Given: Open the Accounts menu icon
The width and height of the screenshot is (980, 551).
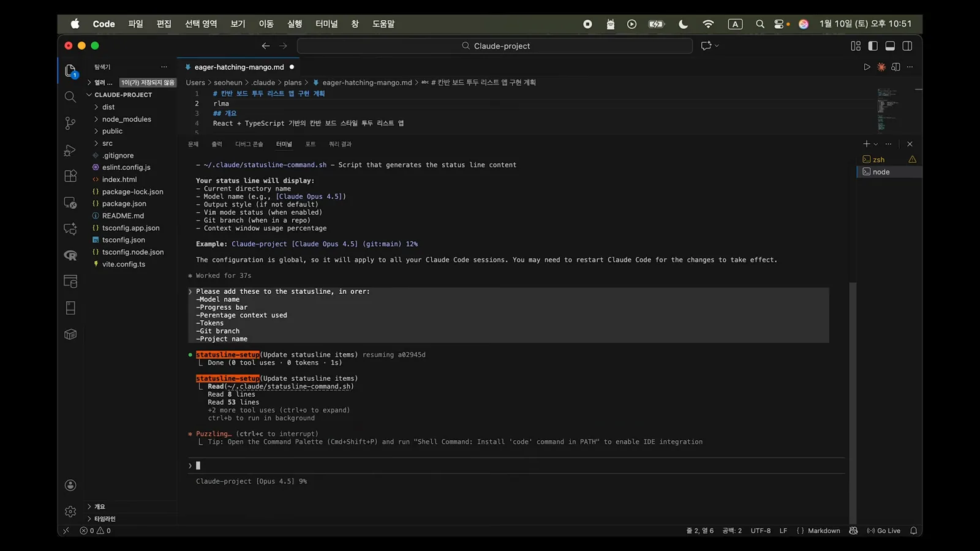Looking at the screenshot, I should (70, 485).
